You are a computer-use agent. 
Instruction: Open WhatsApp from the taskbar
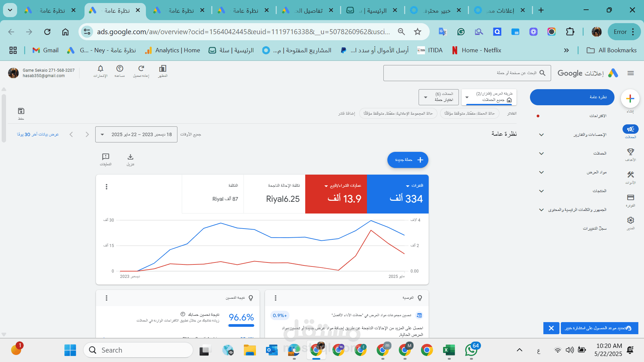(x=471, y=350)
